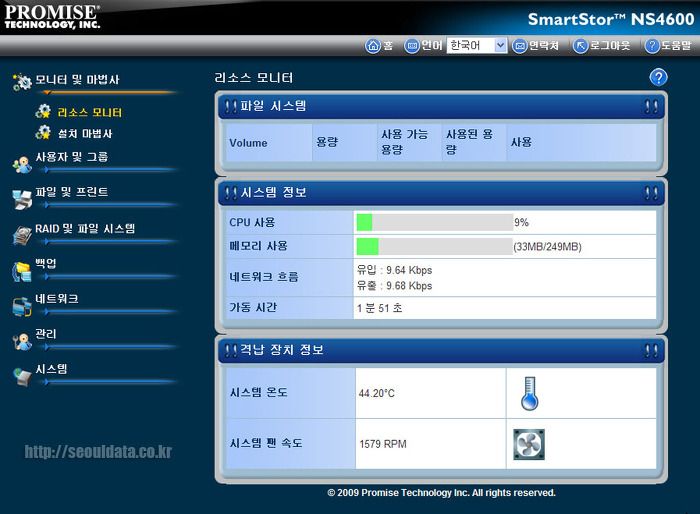The width and height of the screenshot is (700, 514).
Task: Click the 설치 마법사 gear icon
Action: pyautogui.click(x=43, y=132)
